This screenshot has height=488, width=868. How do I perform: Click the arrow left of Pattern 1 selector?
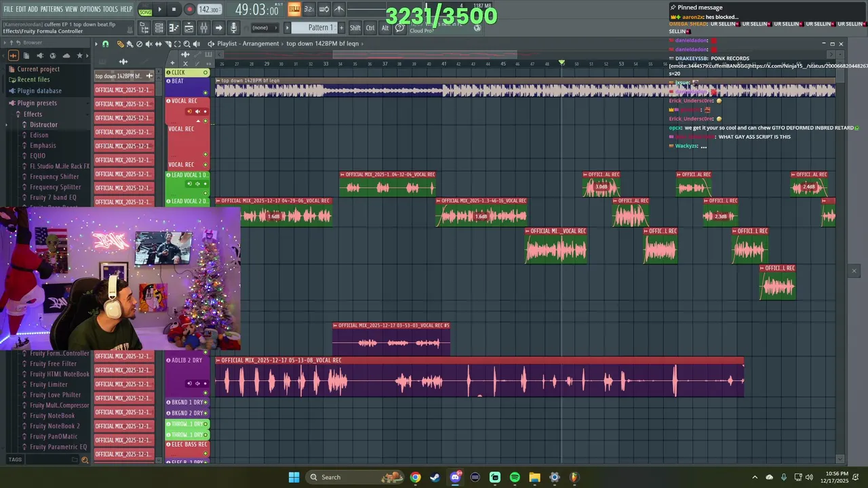click(x=287, y=28)
